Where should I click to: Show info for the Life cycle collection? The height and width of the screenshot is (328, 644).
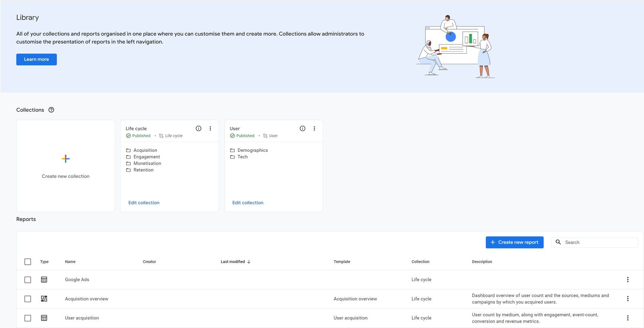tap(199, 128)
